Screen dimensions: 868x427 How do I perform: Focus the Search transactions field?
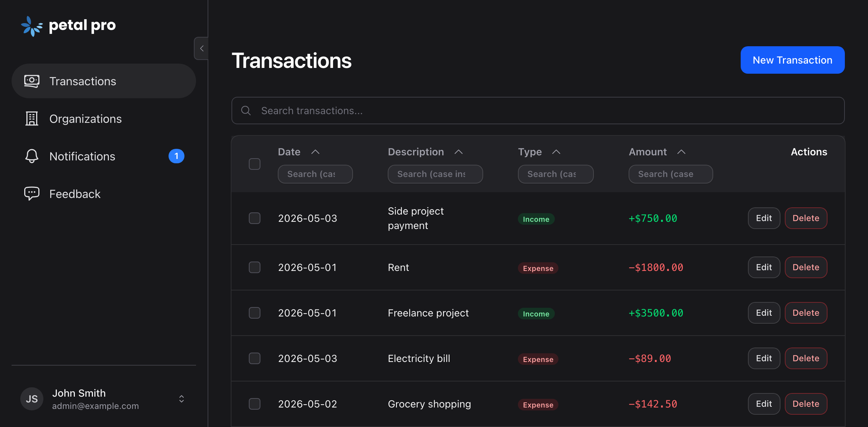(538, 111)
